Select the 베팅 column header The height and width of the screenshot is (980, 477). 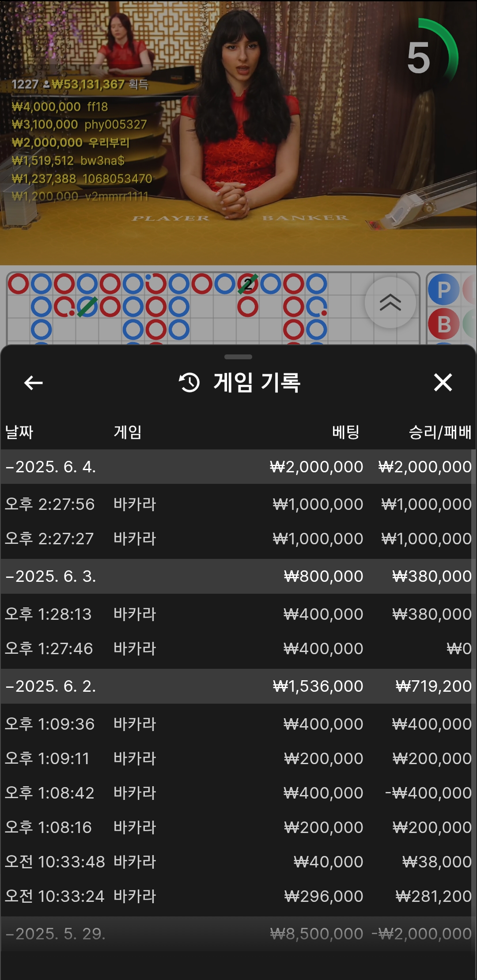pyautogui.click(x=346, y=432)
